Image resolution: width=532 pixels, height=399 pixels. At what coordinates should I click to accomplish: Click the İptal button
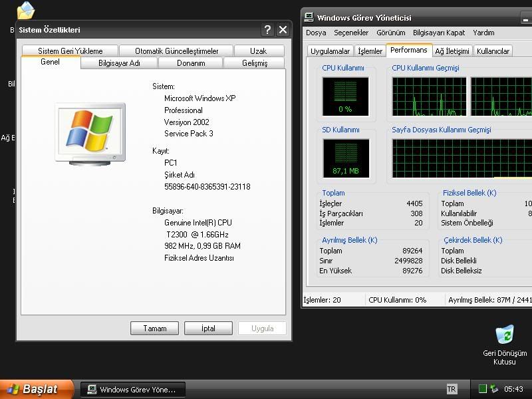tap(208, 329)
